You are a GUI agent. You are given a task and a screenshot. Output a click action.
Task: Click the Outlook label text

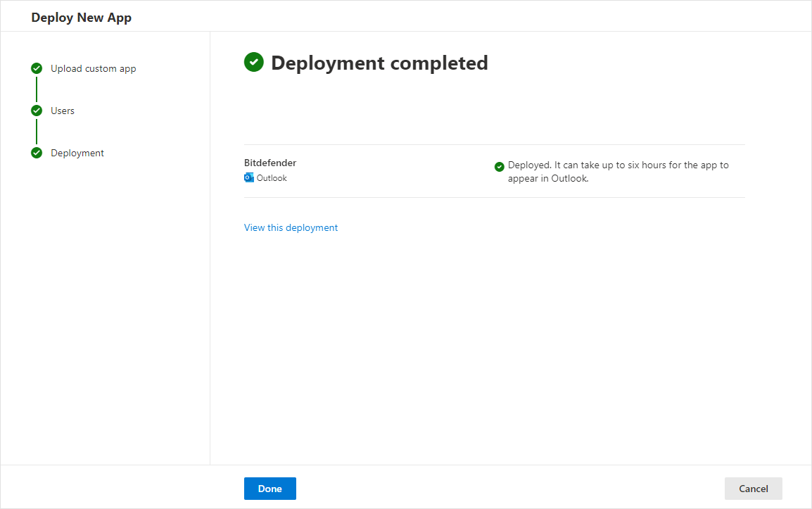(271, 177)
